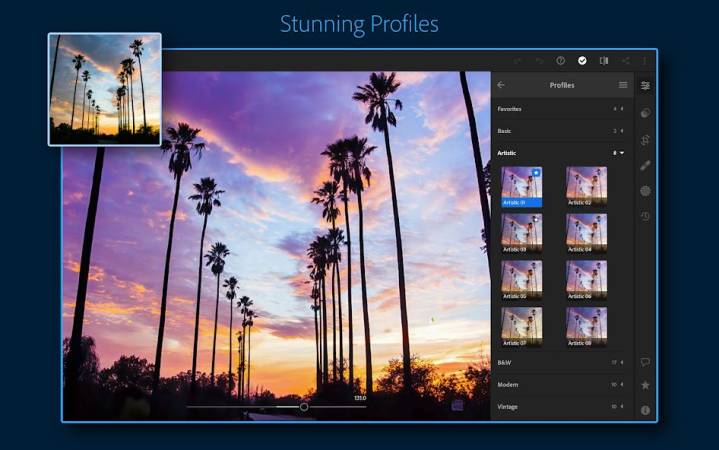Toggle before/after compare view
This screenshot has width=719, height=450.
tap(604, 61)
